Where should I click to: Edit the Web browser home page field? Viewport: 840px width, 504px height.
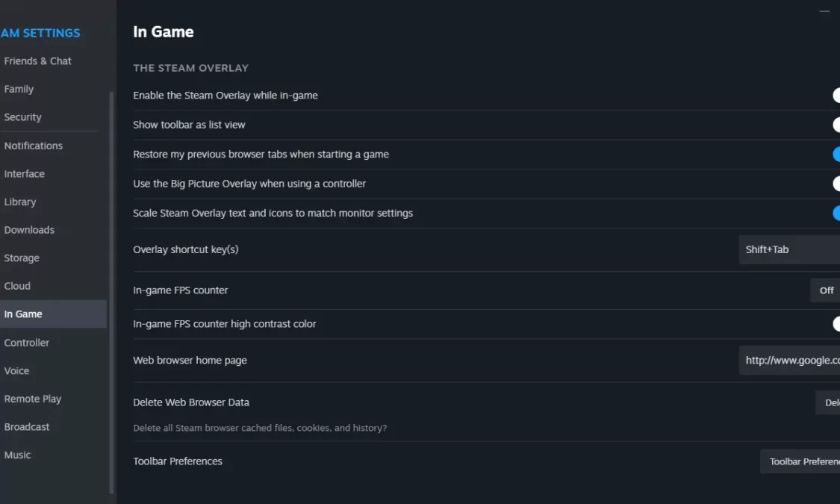tap(789, 361)
